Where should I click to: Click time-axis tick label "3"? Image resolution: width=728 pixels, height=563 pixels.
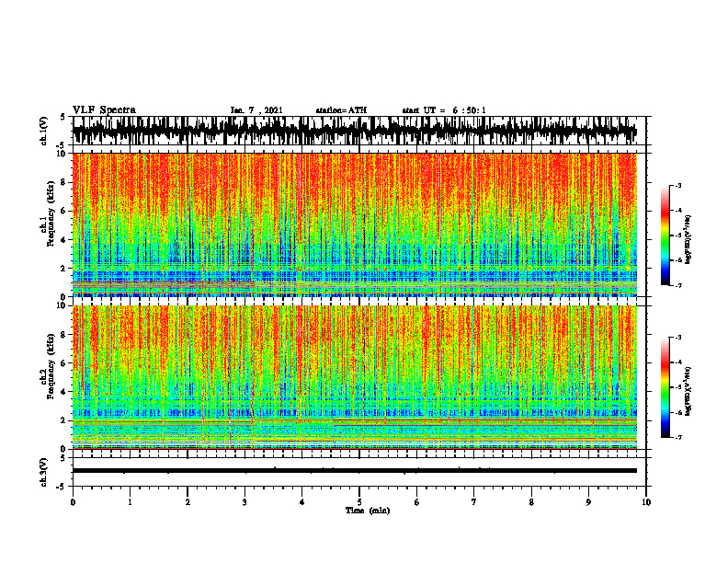click(x=245, y=502)
